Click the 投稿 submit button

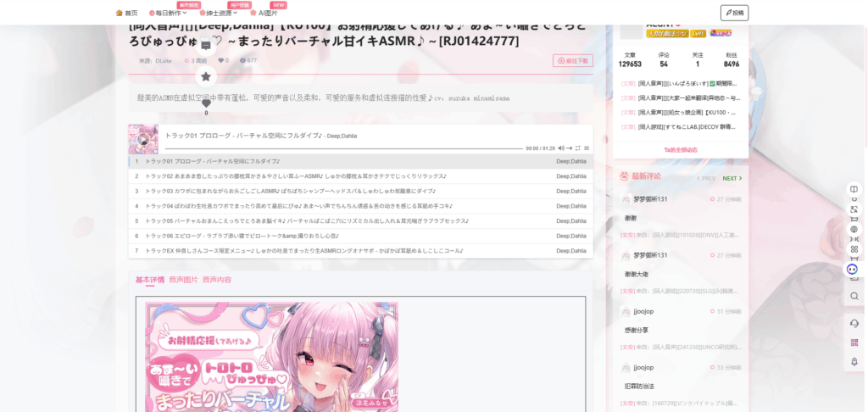coord(734,13)
